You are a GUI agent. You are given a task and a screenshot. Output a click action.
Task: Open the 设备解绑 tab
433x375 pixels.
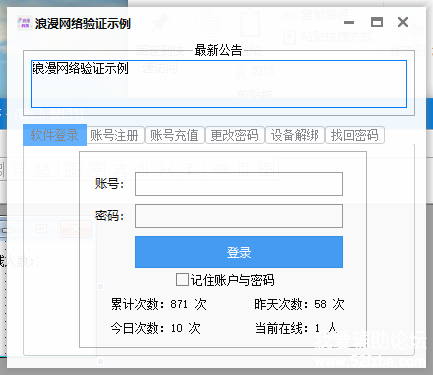click(x=295, y=135)
